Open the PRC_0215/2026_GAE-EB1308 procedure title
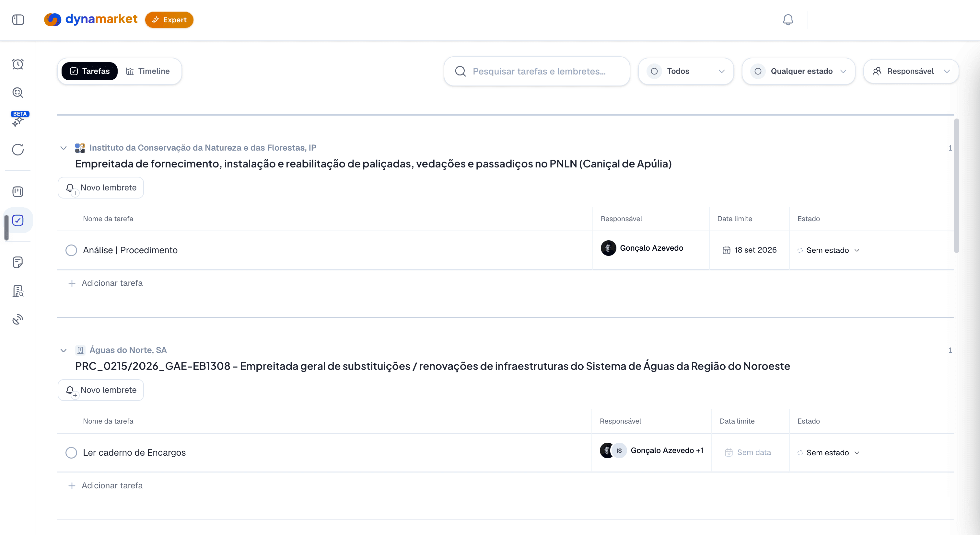Screen dimensions: 980x535 pyautogui.click(x=433, y=366)
